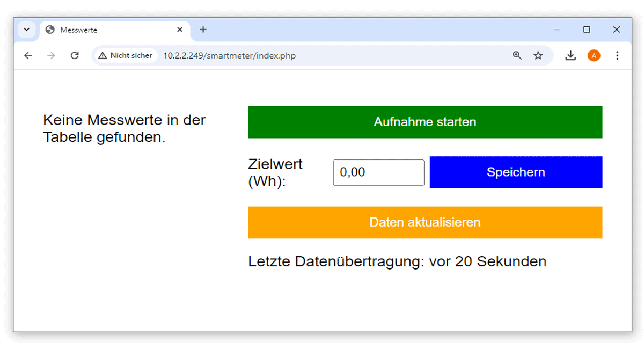This screenshot has height=349, width=644.
Task: Reload the page with the refresh icon
Action: point(75,55)
